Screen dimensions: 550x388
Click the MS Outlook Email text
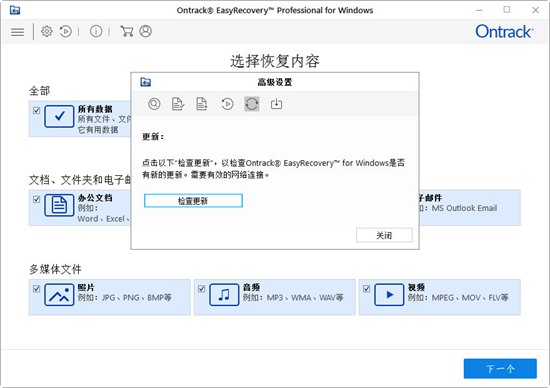[464, 208]
